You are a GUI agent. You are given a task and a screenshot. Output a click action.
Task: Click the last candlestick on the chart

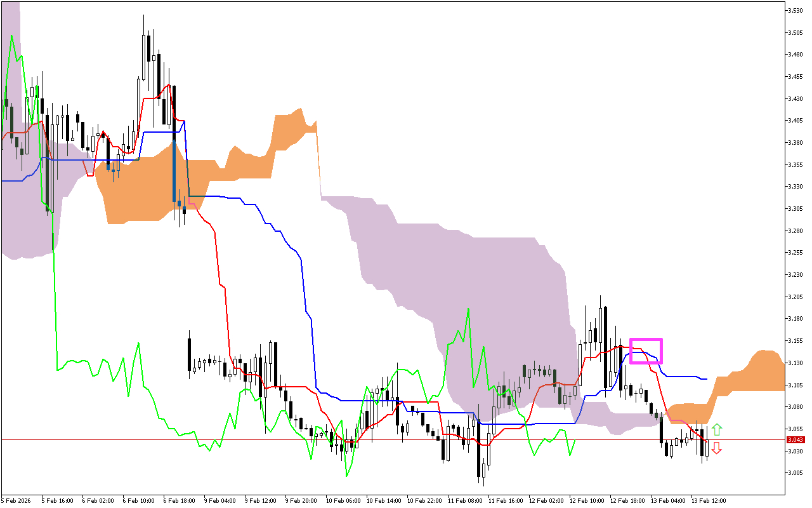[707, 448]
